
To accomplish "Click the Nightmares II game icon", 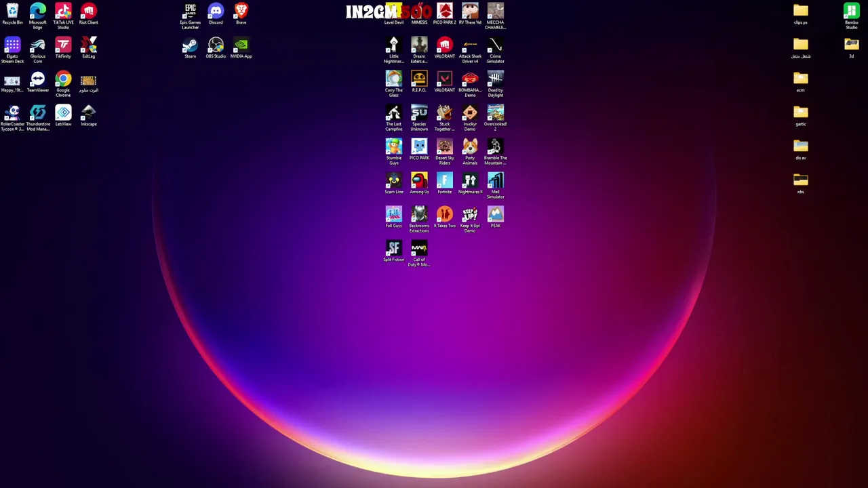I will [x=470, y=180].
